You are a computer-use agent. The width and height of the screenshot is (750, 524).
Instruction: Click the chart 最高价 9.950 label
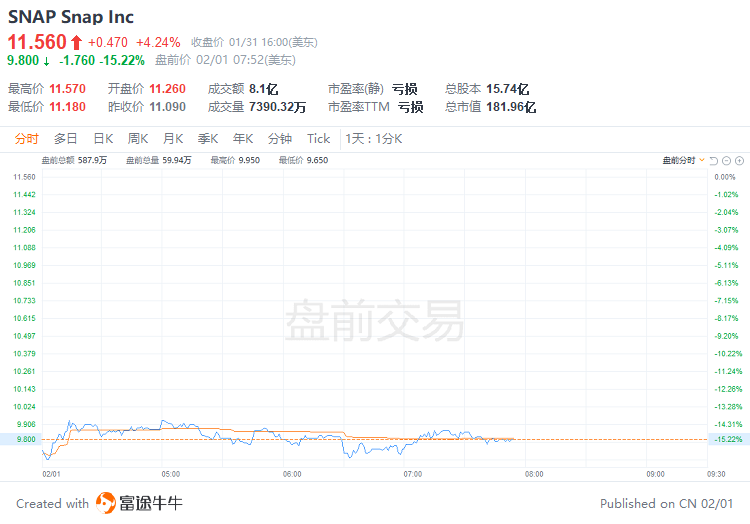[x=235, y=160]
